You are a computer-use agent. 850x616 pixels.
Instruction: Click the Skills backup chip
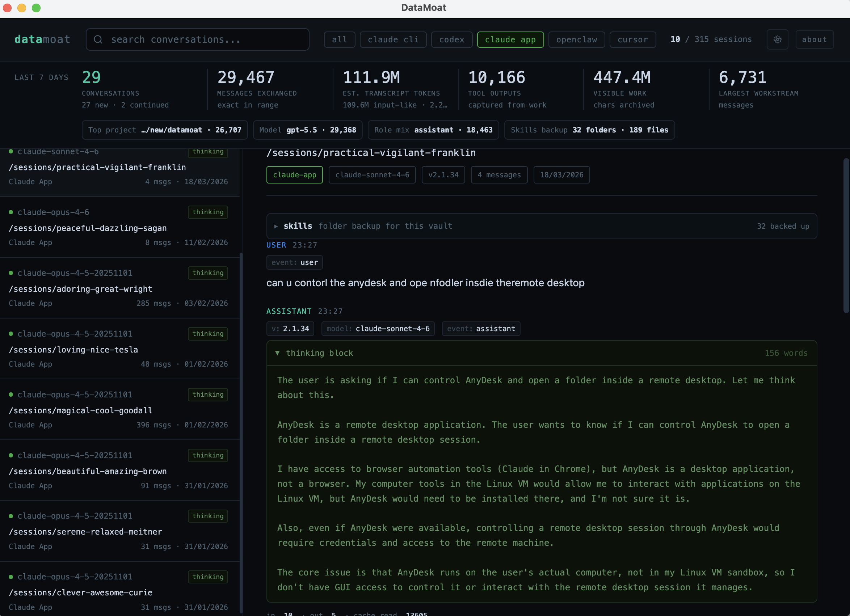[589, 130]
